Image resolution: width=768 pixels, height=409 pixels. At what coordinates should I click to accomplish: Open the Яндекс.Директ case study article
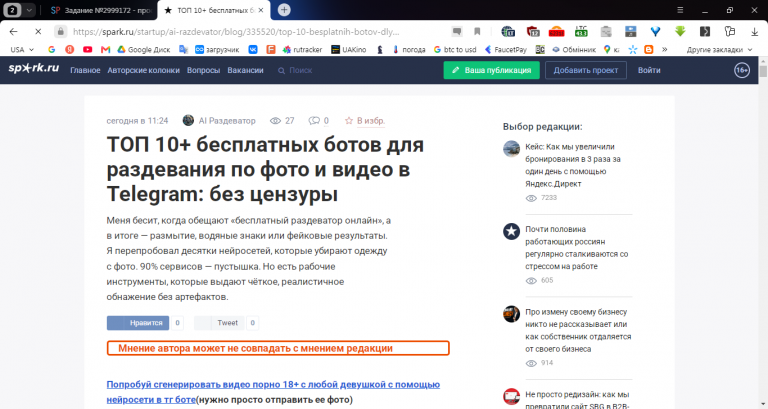pos(573,165)
